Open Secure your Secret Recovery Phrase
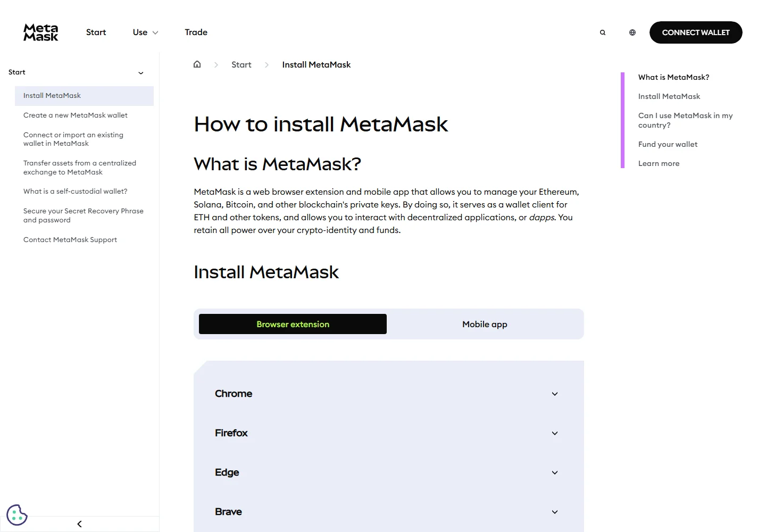 click(84, 215)
